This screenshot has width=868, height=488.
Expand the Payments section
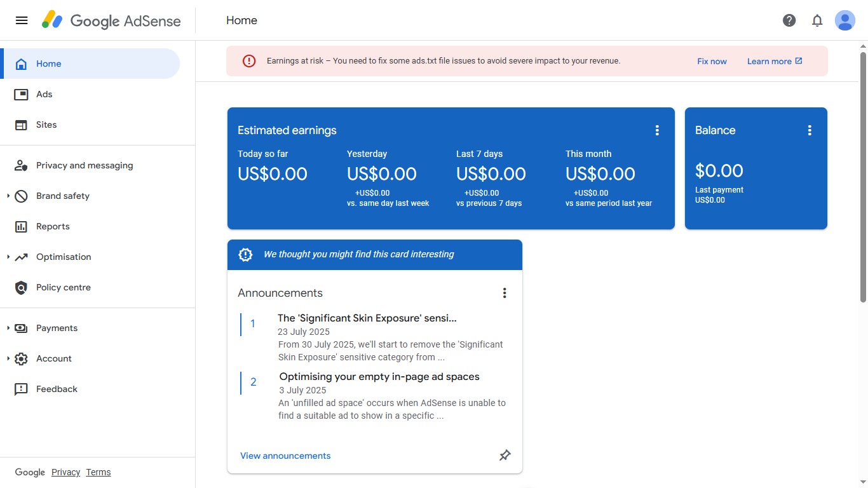8,328
